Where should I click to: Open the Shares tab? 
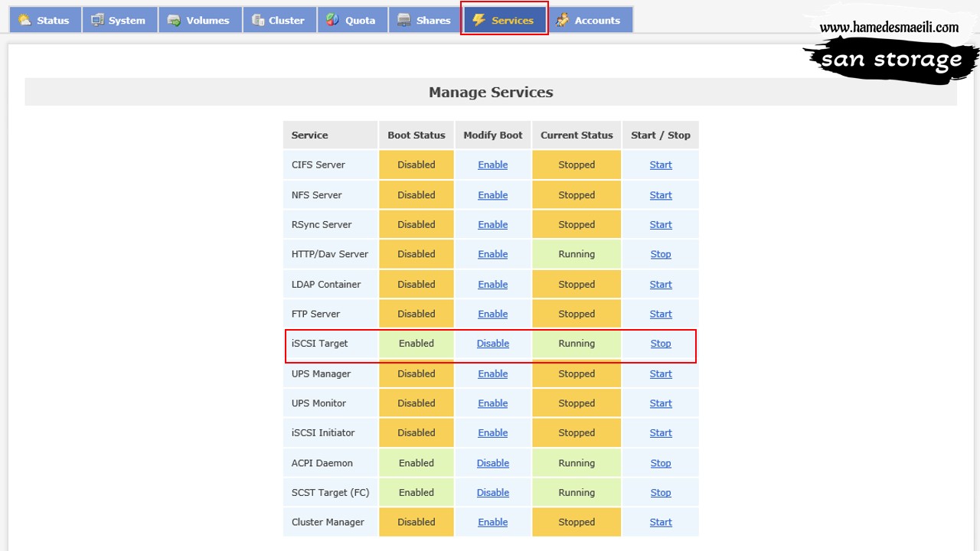pyautogui.click(x=425, y=20)
